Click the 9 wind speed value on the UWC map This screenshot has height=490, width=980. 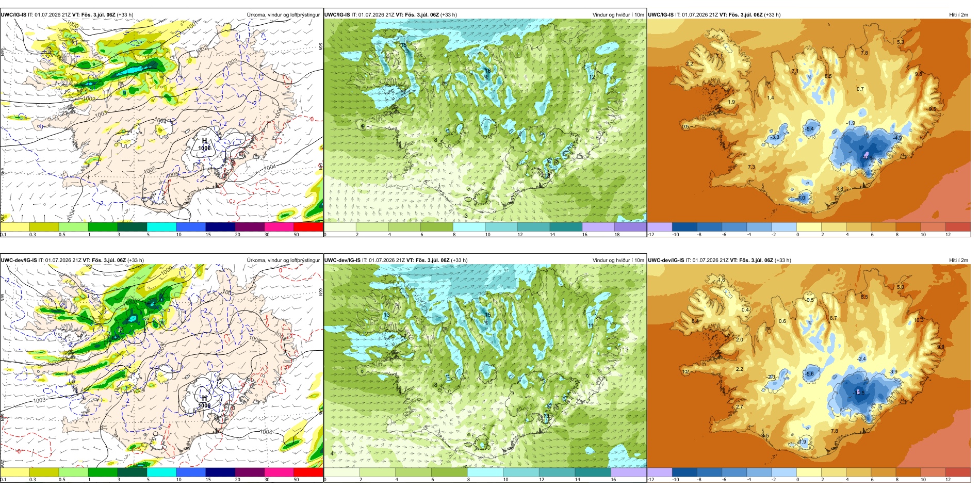click(x=363, y=126)
